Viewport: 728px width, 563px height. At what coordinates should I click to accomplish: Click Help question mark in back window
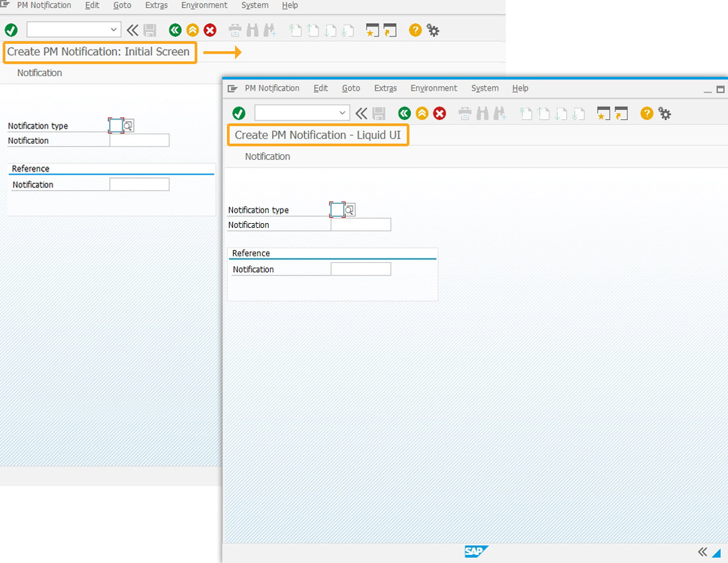point(415,30)
